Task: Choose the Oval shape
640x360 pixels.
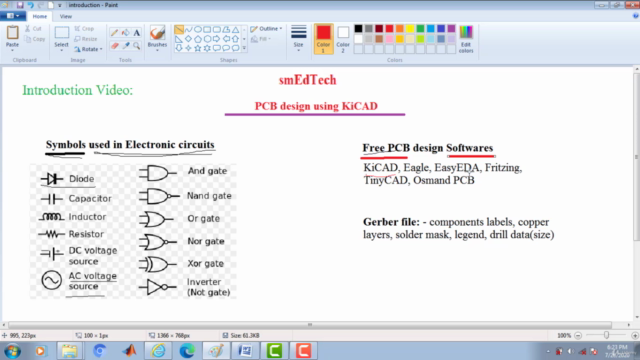Action: [x=198, y=30]
